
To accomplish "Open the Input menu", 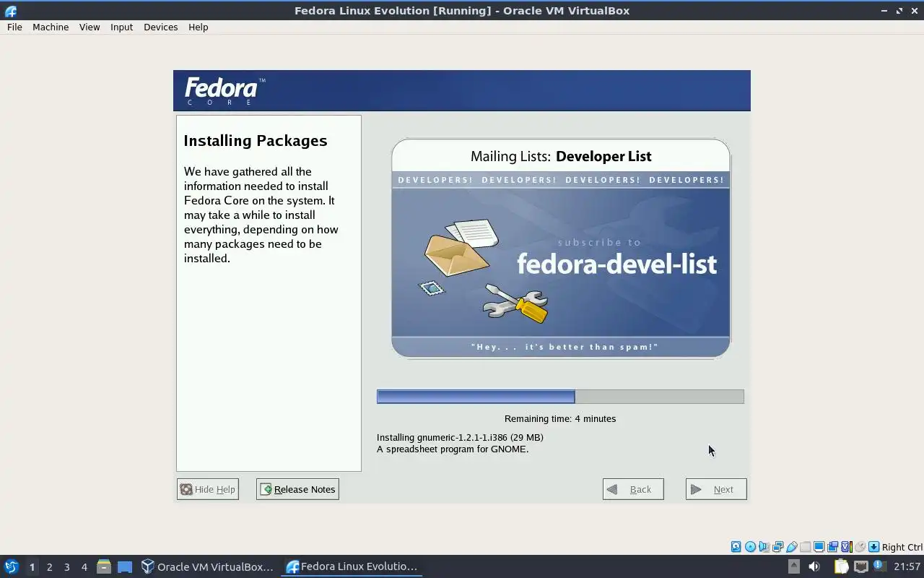I will 121,27.
